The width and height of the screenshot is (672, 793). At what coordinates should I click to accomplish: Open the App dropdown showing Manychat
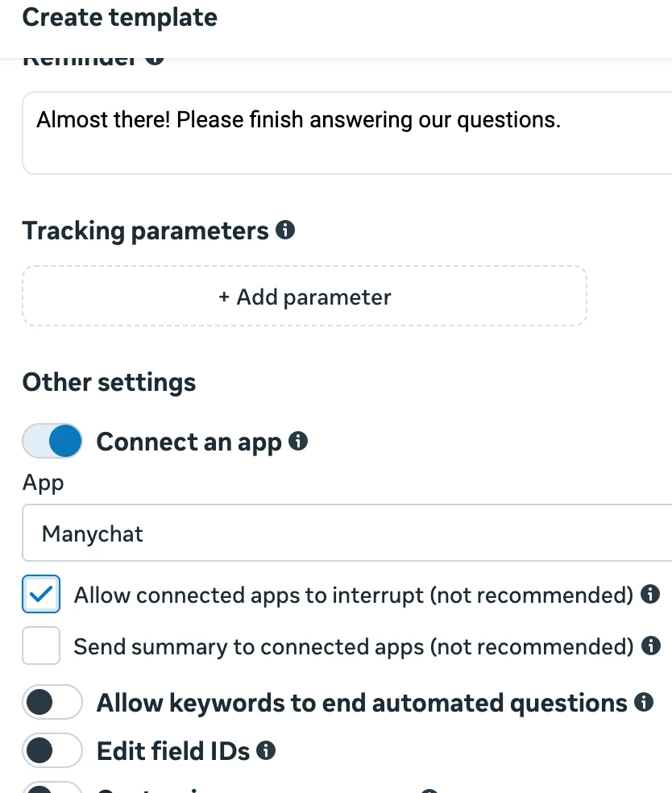[346, 533]
